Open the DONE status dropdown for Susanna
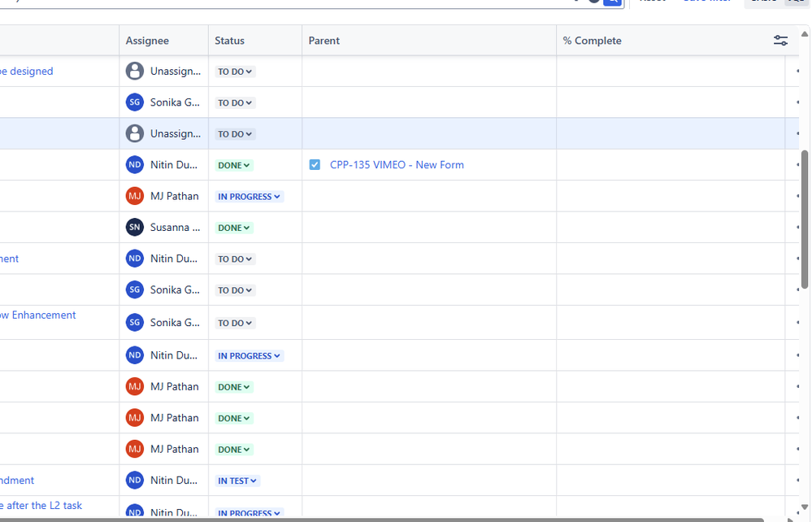 pyautogui.click(x=233, y=228)
